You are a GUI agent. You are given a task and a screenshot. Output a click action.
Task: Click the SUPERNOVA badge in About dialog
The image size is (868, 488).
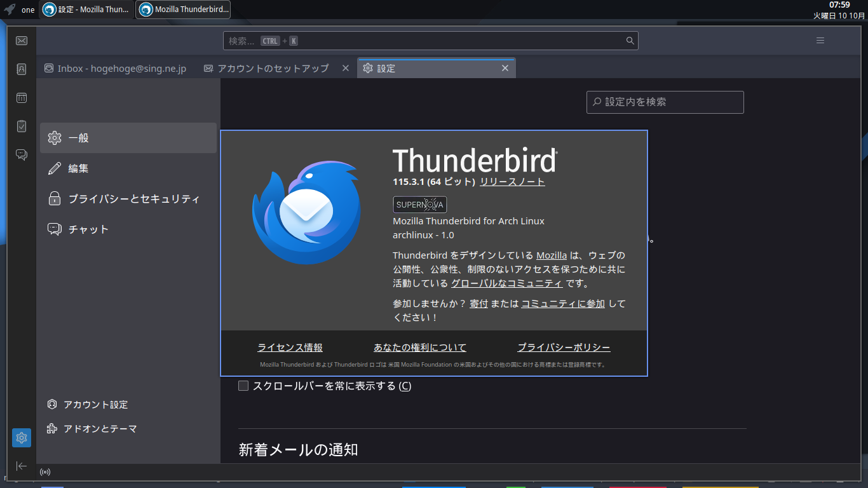click(x=420, y=205)
